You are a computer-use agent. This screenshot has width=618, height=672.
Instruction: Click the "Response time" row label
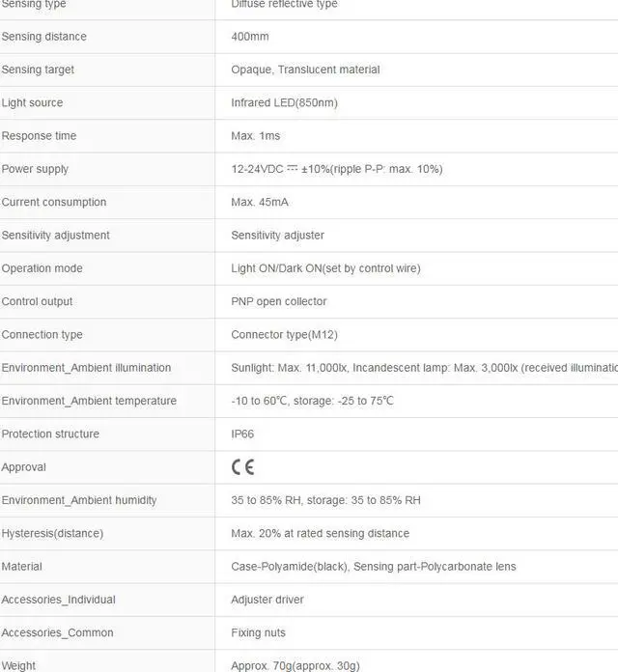(x=40, y=136)
